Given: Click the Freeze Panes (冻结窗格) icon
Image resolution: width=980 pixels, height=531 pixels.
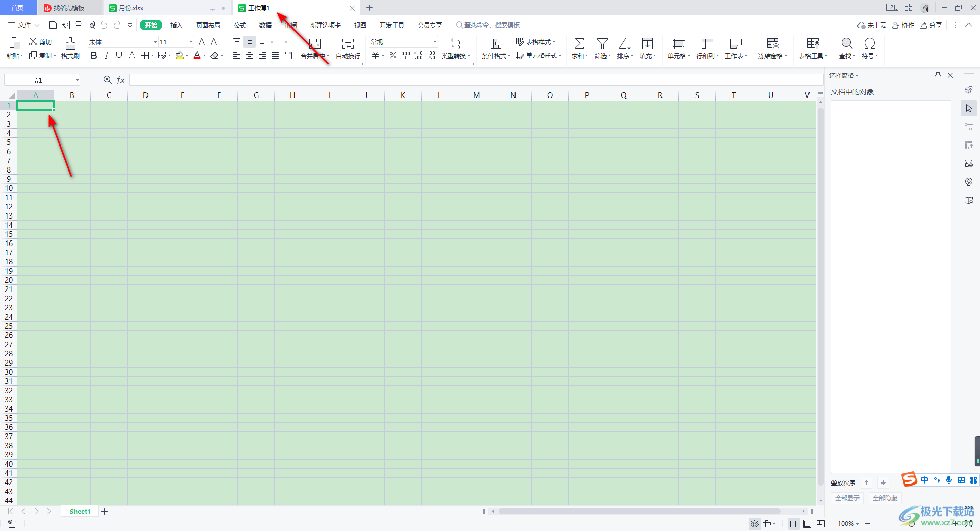Looking at the screenshot, I should coord(773,43).
